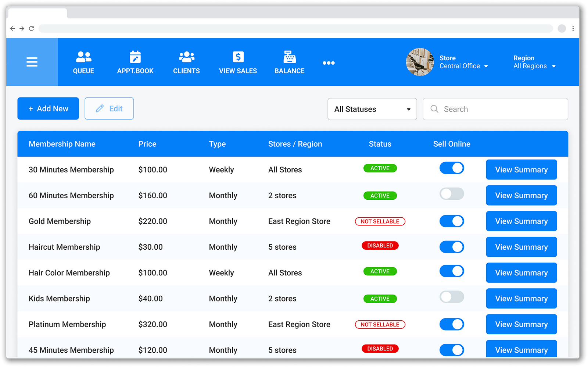Screen dimensions: 588x367
Task: View Summary for Gold Membership
Action: (x=521, y=221)
